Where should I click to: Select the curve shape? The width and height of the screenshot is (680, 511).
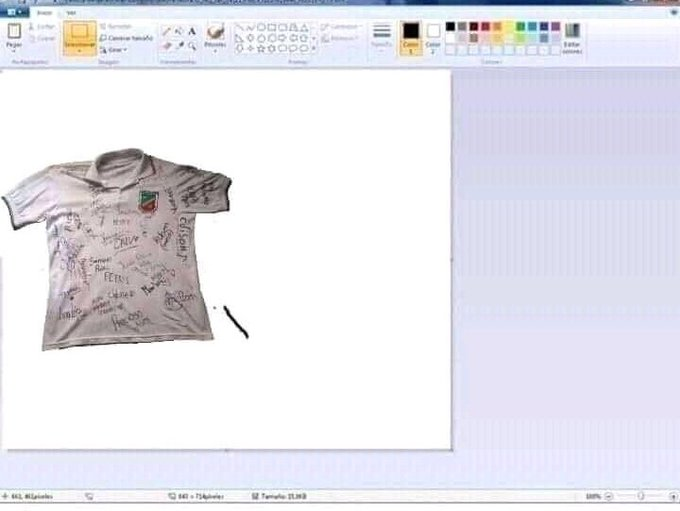pyautogui.click(x=250, y=27)
